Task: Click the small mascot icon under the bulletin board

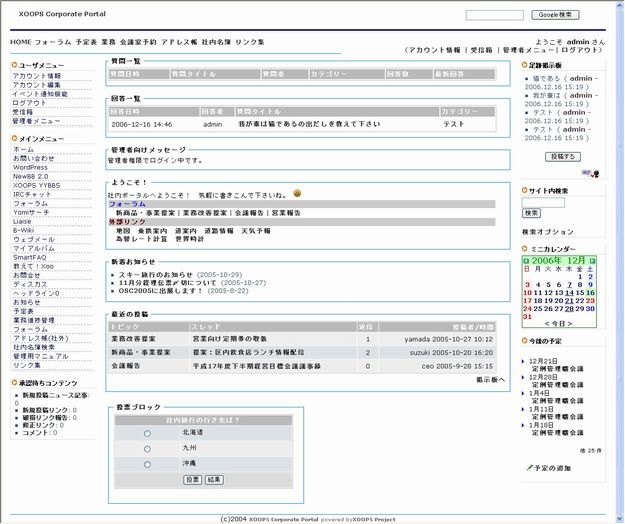Action: [x=595, y=172]
